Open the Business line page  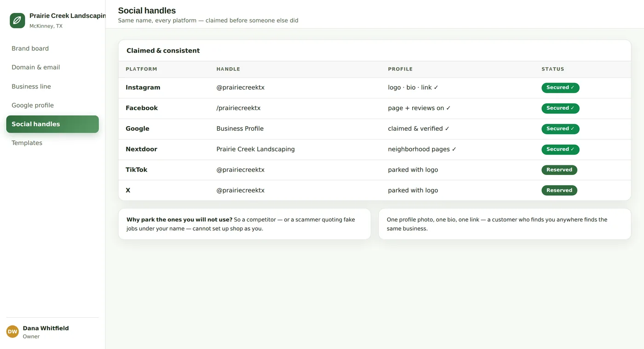(52, 87)
